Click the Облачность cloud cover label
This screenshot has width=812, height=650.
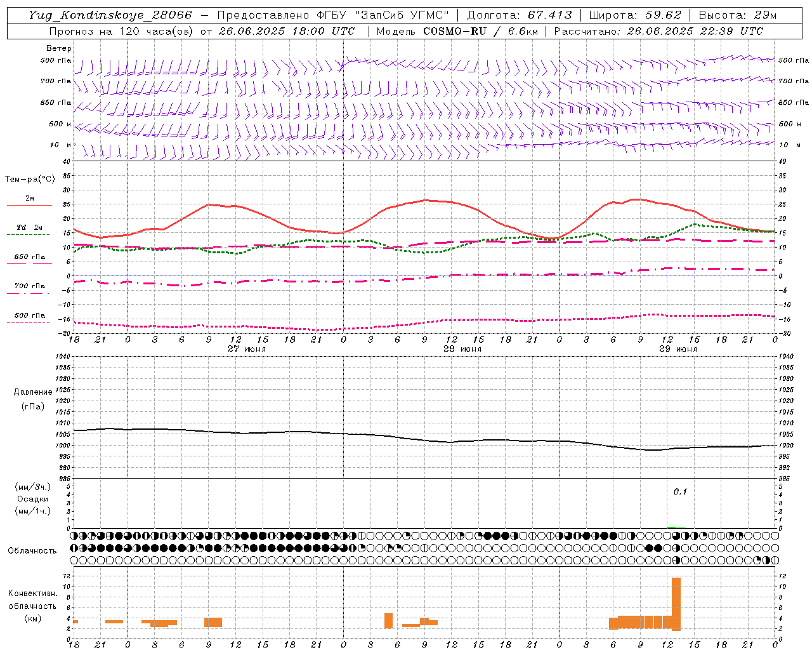[32, 551]
